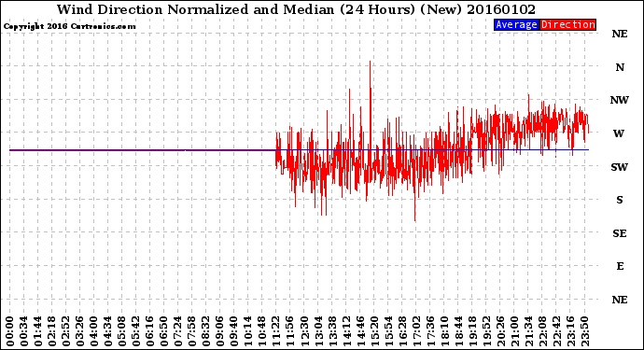Click the 23:50 time axis label
The width and height of the screenshot is (644, 350).
point(584,331)
